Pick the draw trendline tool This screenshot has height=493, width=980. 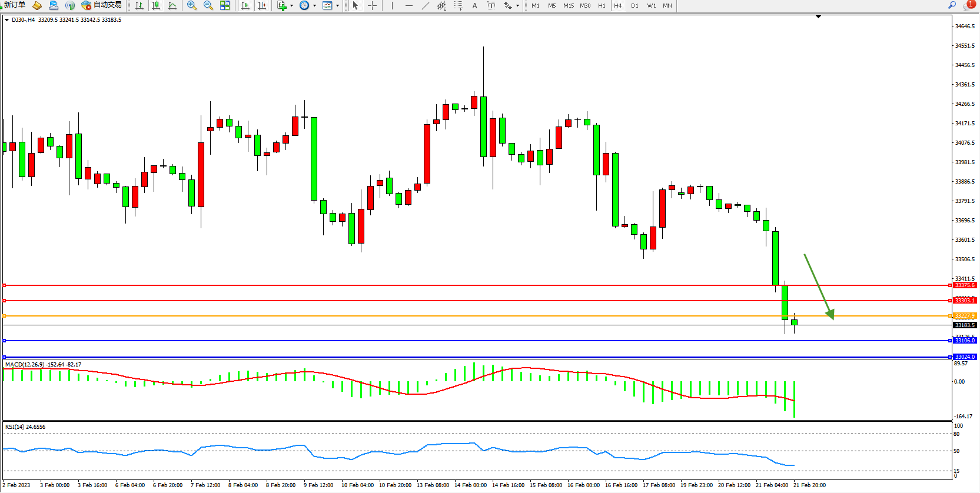(426, 5)
